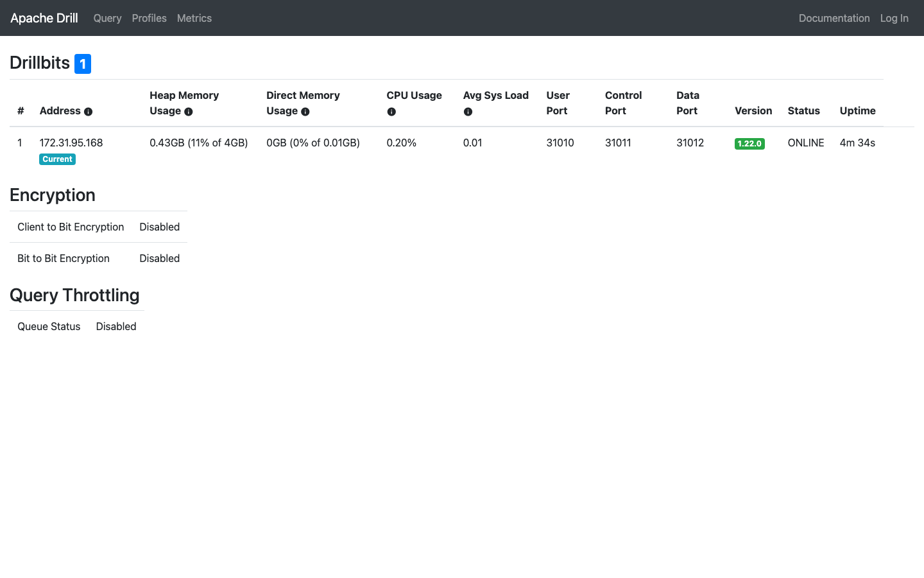Screen dimensions: 924x578
Task: Click Disabled value beside Bit to Bit Encryption
Action: pyautogui.click(x=159, y=258)
